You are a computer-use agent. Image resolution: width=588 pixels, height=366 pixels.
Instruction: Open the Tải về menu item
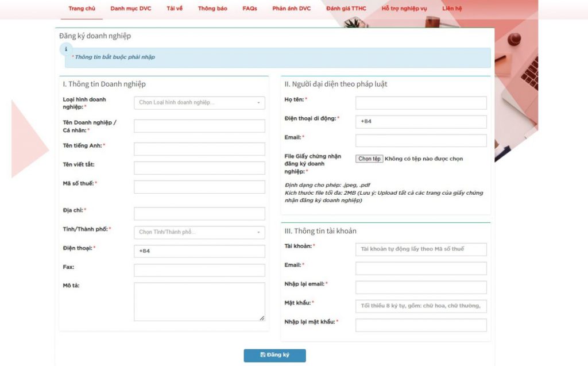point(175,9)
